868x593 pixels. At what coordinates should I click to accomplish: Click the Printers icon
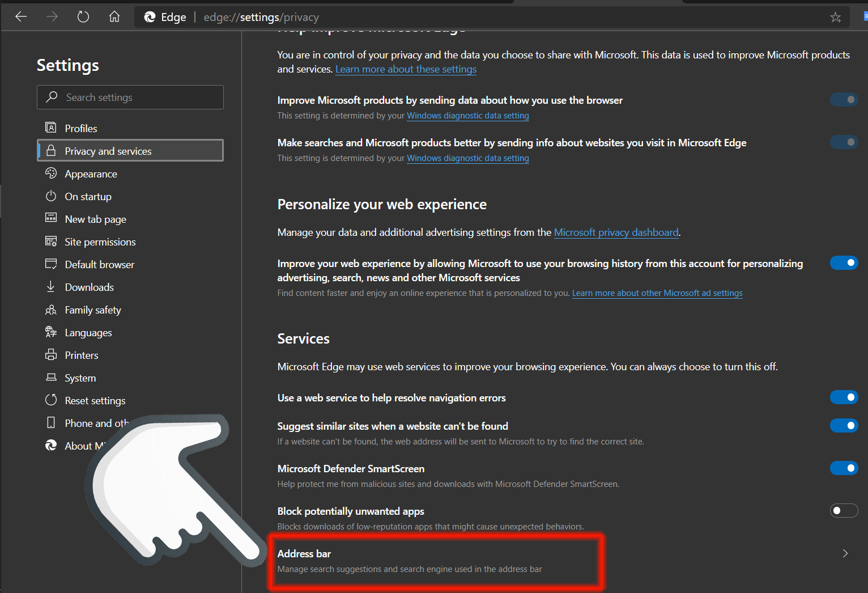tap(51, 355)
